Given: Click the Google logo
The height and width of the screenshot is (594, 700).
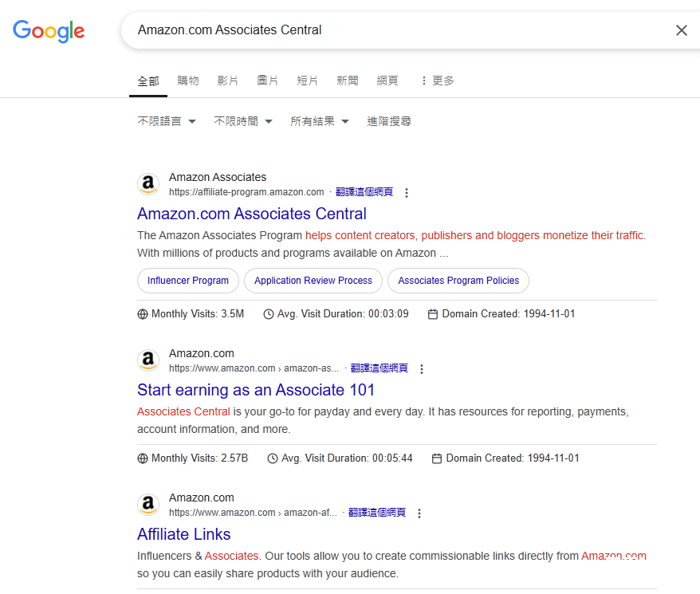Looking at the screenshot, I should 49,31.
